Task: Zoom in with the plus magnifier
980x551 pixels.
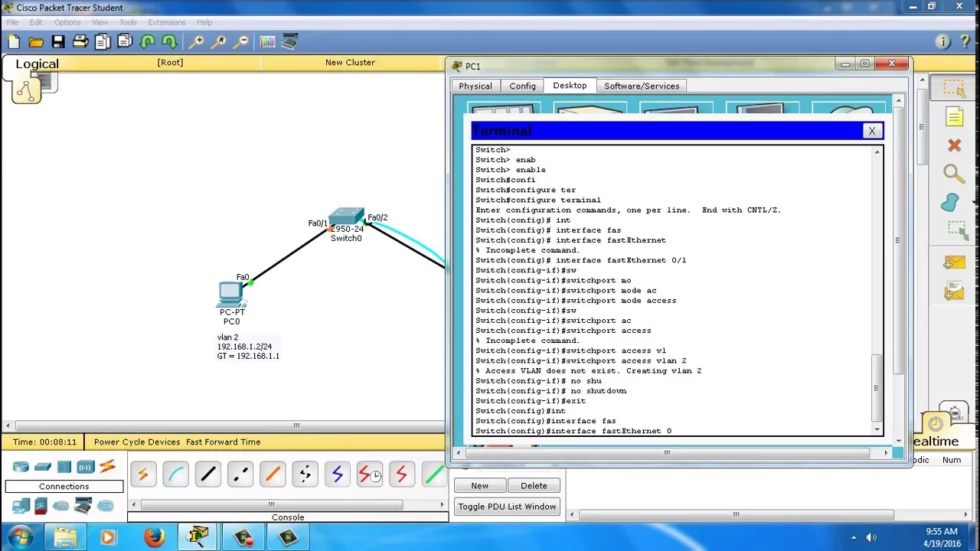Action: tap(197, 42)
